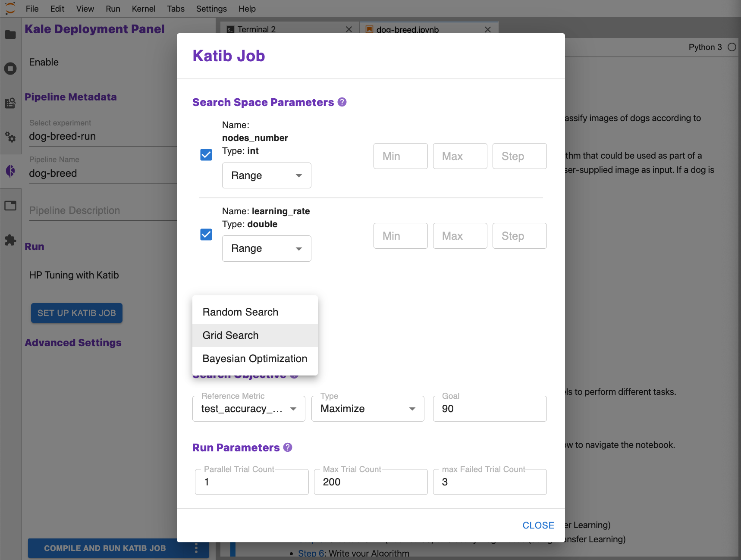Screen dimensions: 741x560
Task: Click Min field for learning_rate
Action: click(x=401, y=236)
